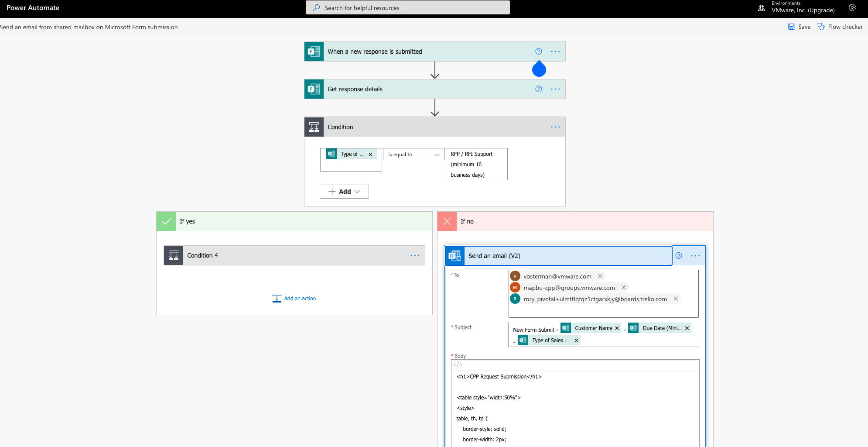Click the Forms icon on Get response details

click(x=314, y=89)
